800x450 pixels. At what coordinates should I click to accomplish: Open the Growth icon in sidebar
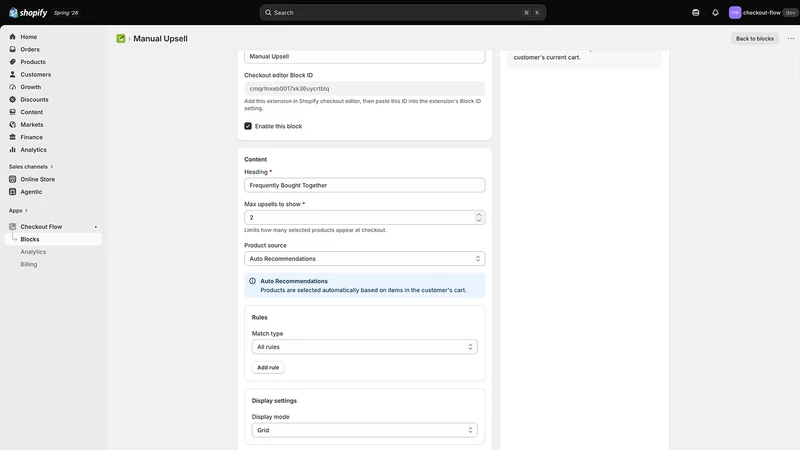(13, 87)
